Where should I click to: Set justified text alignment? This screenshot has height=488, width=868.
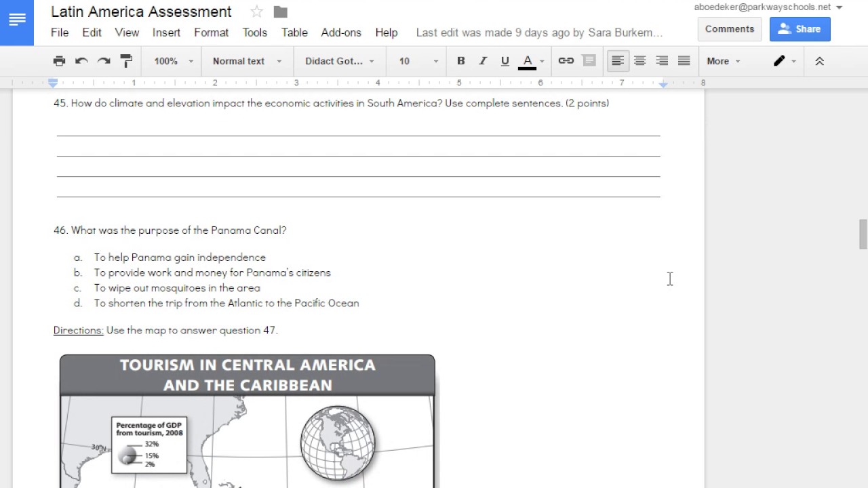coord(684,61)
